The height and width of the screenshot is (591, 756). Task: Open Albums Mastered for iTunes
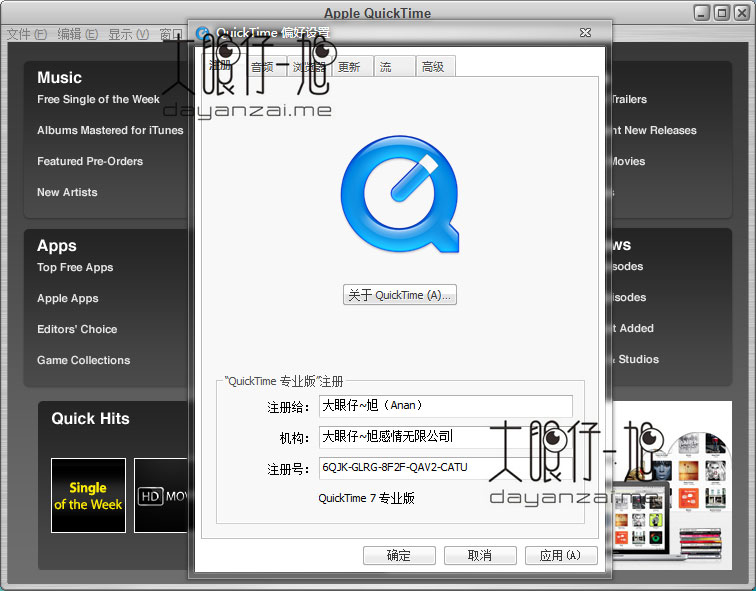coord(110,130)
